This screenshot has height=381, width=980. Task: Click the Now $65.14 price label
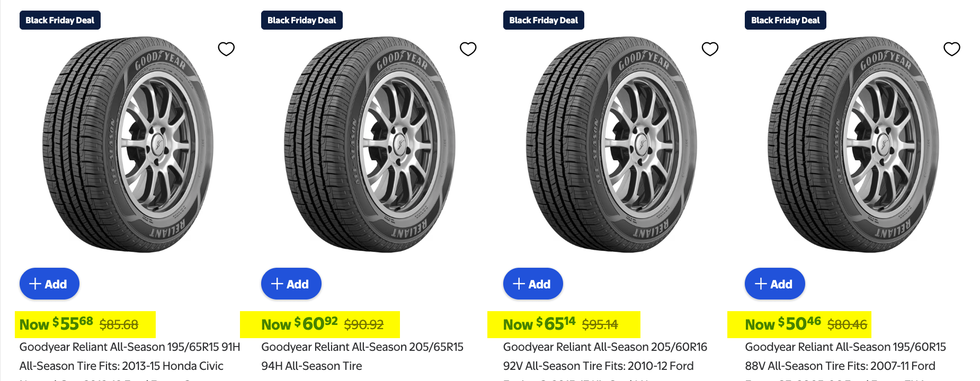pos(539,324)
